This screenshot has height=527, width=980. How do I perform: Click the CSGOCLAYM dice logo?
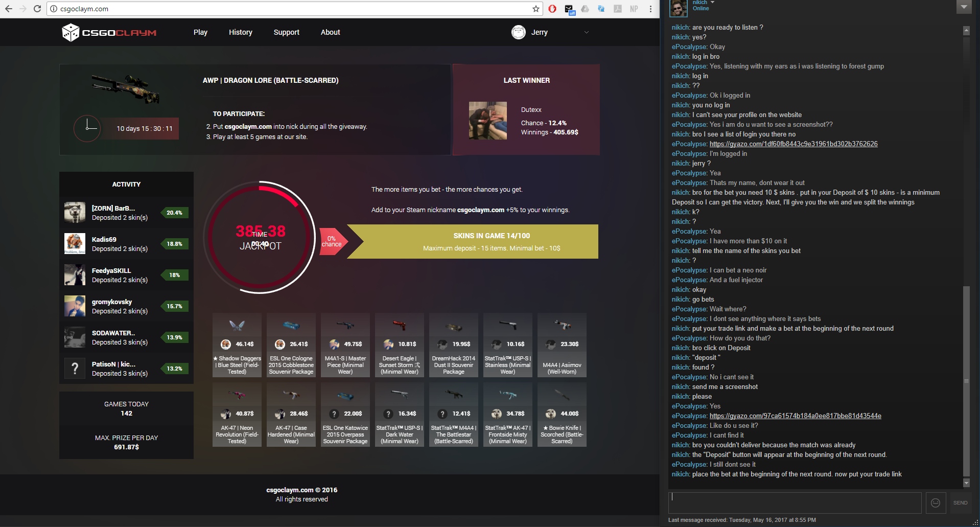pos(109,32)
